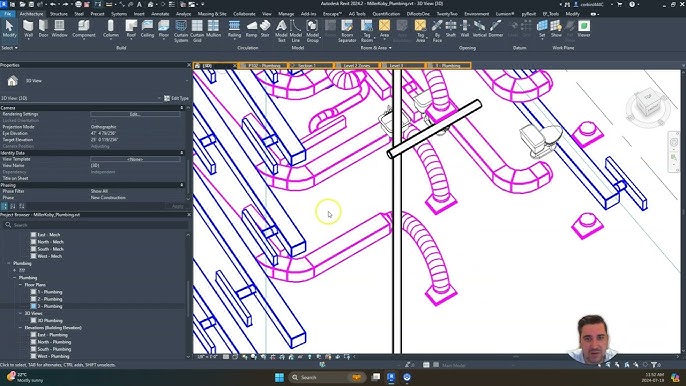Select the Shaft opening tool
This screenshot has width=686, height=386.
point(451,29)
